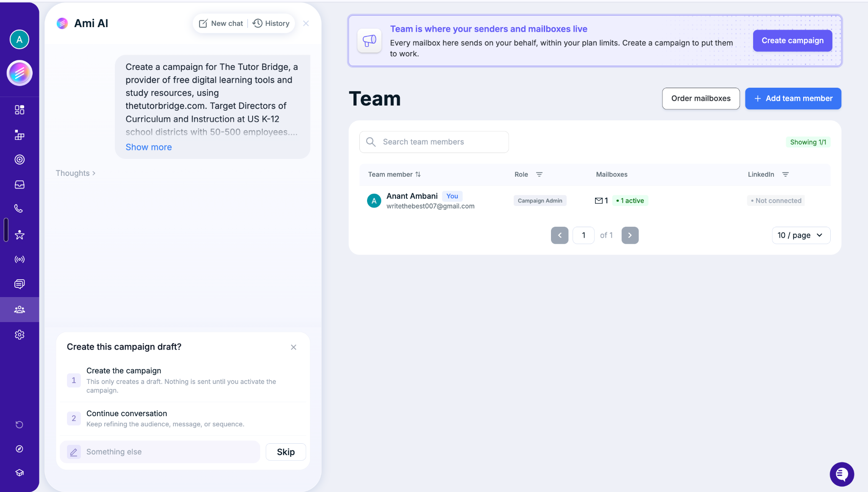Click the '1 active' mailbox badge

pos(630,200)
